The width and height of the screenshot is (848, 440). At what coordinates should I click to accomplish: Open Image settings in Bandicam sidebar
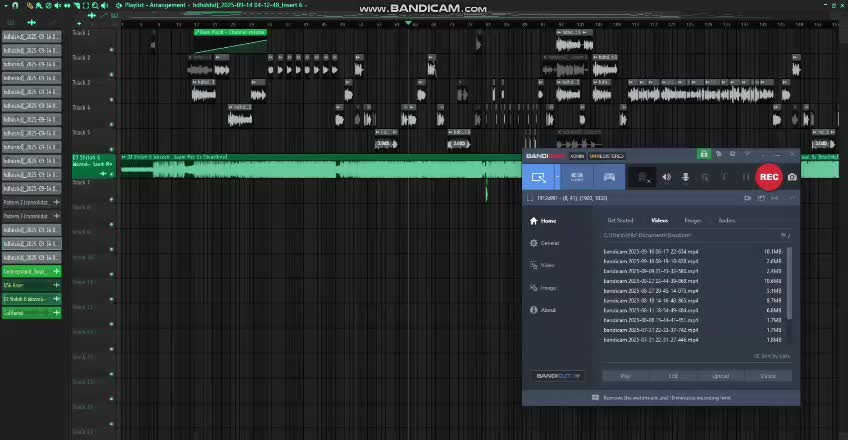pyautogui.click(x=543, y=288)
